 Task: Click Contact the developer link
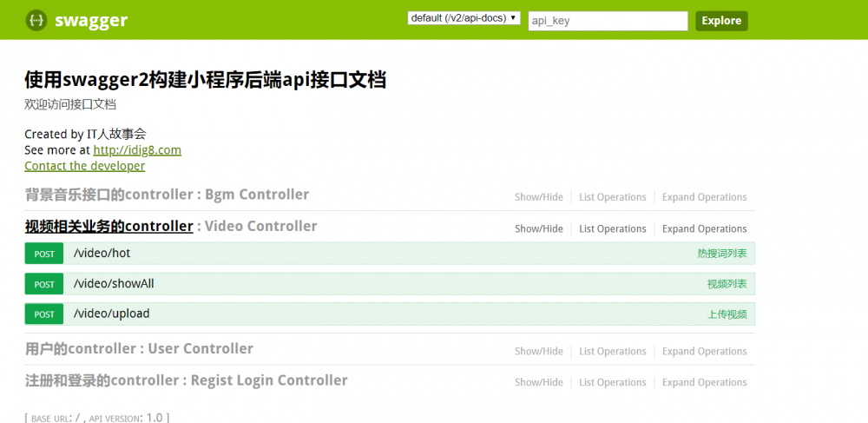click(x=85, y=166)
